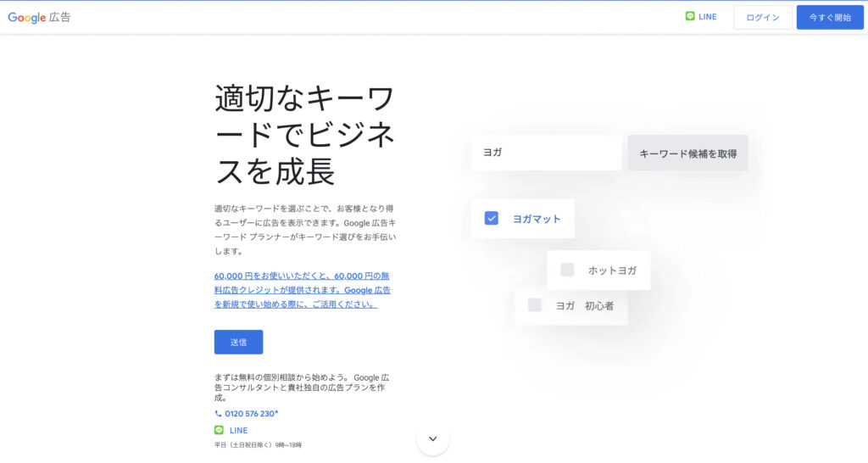The image size is (868, 463).
Task: Click the ログイン button
Action: coord(762,17)
